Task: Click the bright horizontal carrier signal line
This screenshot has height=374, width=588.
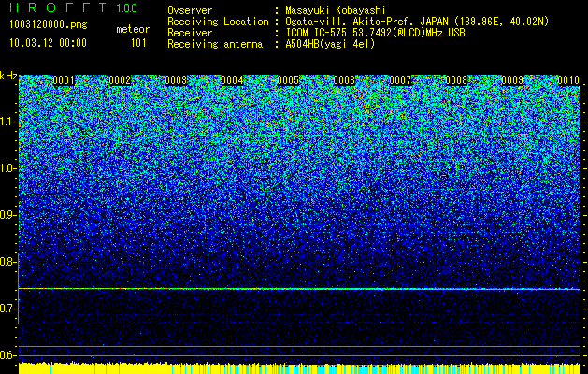Action: click(x=299, y=289)
